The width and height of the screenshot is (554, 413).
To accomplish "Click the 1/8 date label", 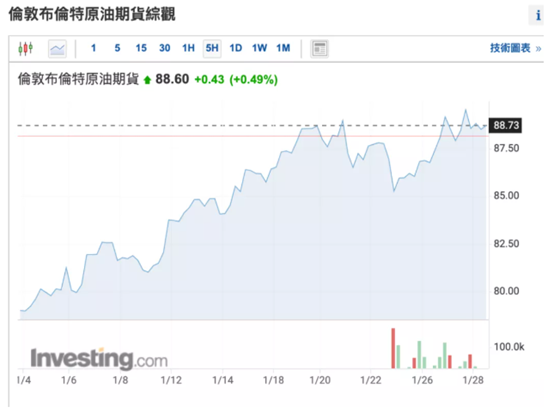I will click(x=120, y=380).
